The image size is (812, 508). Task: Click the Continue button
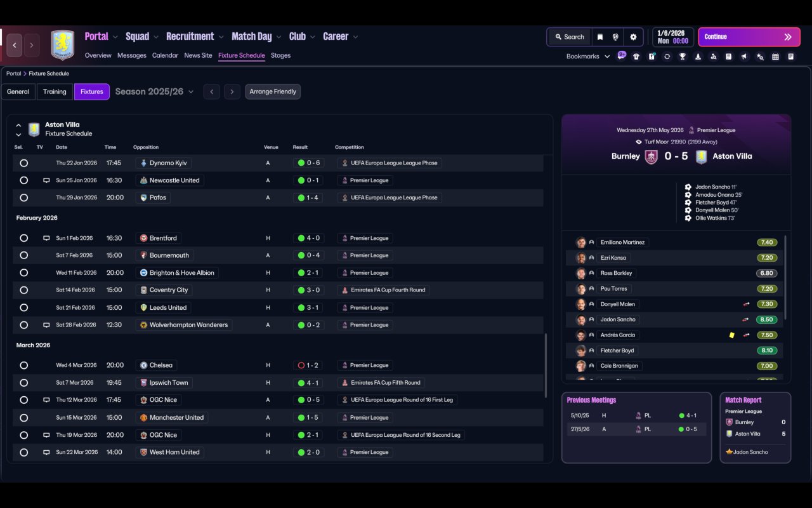[749, 37]
